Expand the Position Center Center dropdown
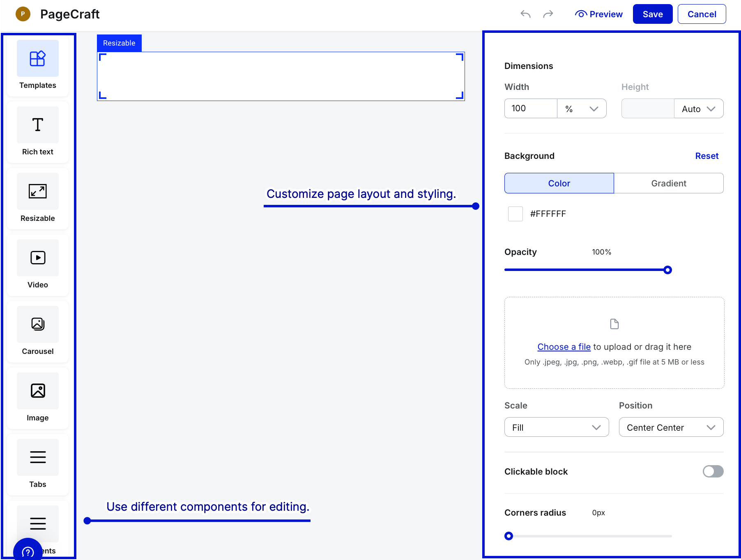This screenshot has height=560, width=741. tap(671, 427)
